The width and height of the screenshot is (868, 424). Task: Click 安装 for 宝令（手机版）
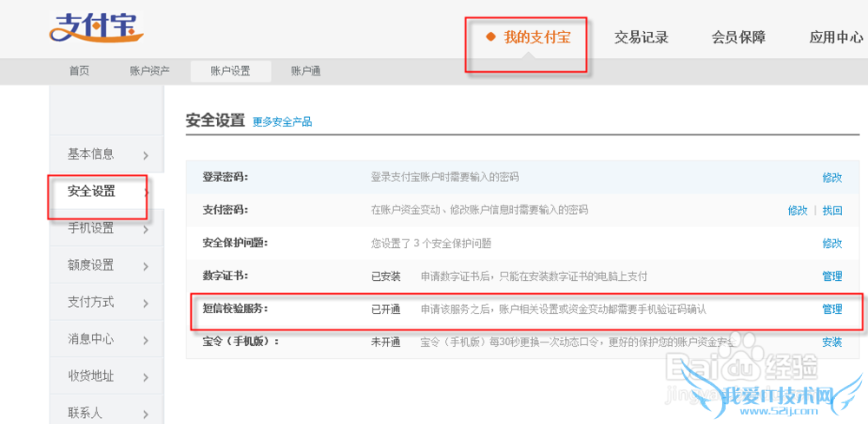pyautogui.click(x=832, y=342)
